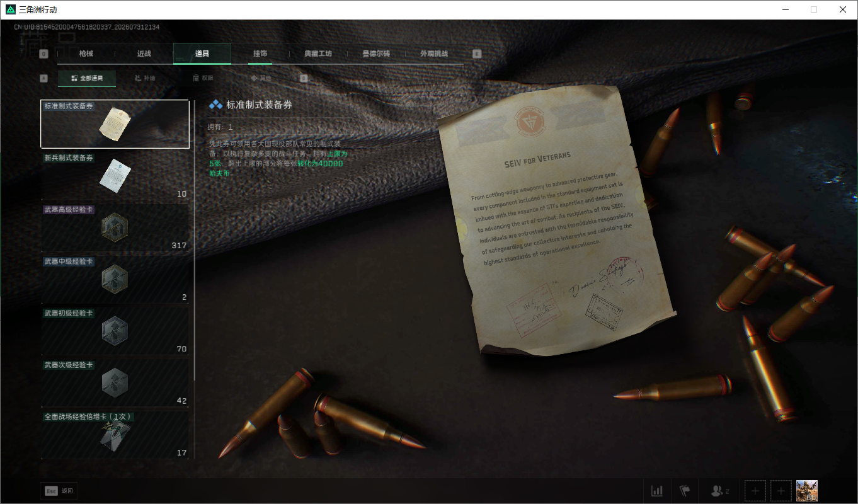Select the 全面战场经验倍增卡 item card
The width and height of the screenshot is (858, 504).
(115, 434)
